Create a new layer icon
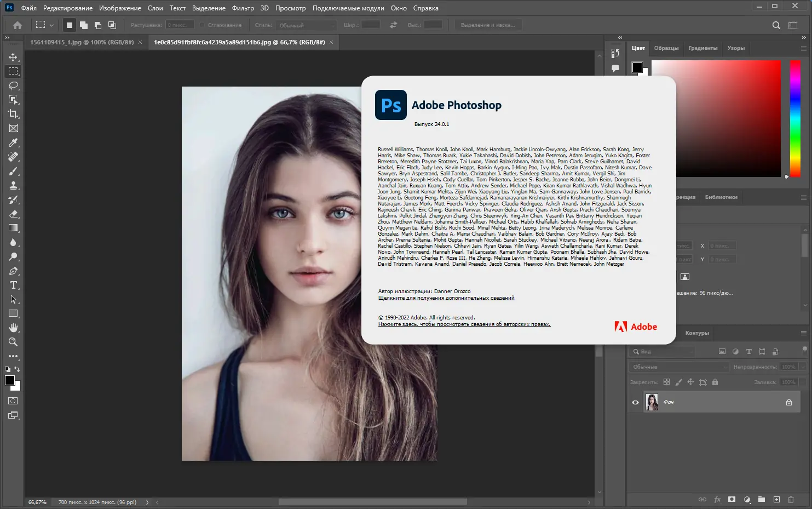Screen dimensions: 812x509 (776, 499)
